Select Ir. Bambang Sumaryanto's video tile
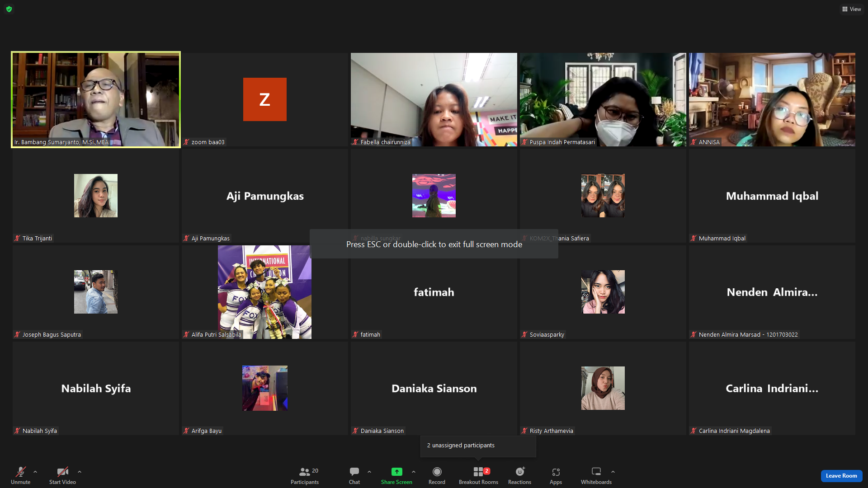868x488 pixels. [96, 99]
